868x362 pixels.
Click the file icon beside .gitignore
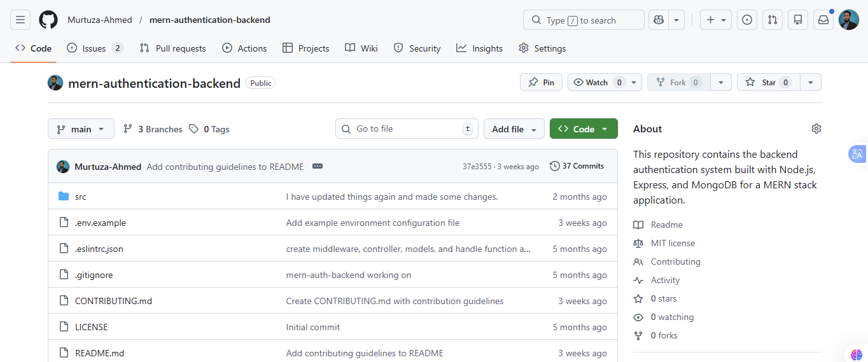[x=64, y=274]
